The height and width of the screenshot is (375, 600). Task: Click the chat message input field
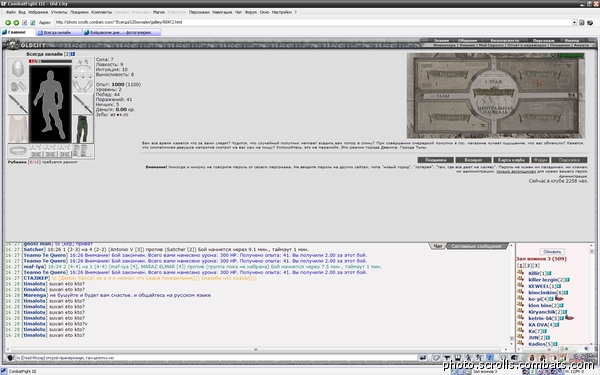pyautogui.click(x=214, y=358)
